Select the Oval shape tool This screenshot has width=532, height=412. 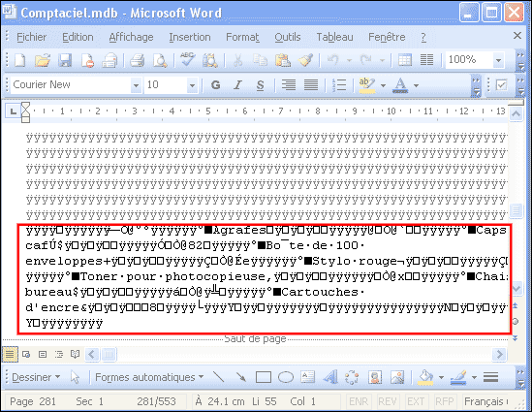pyautogui.click(x=286, y=377)
